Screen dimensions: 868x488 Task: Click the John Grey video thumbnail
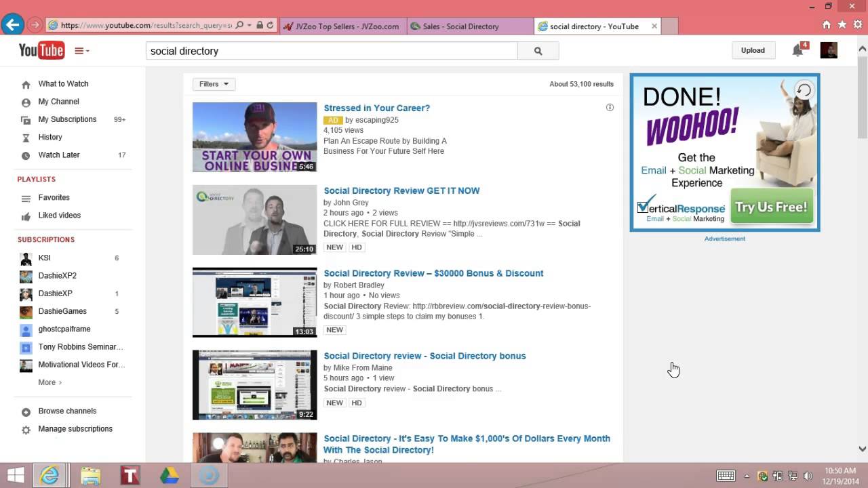(254, 220)
